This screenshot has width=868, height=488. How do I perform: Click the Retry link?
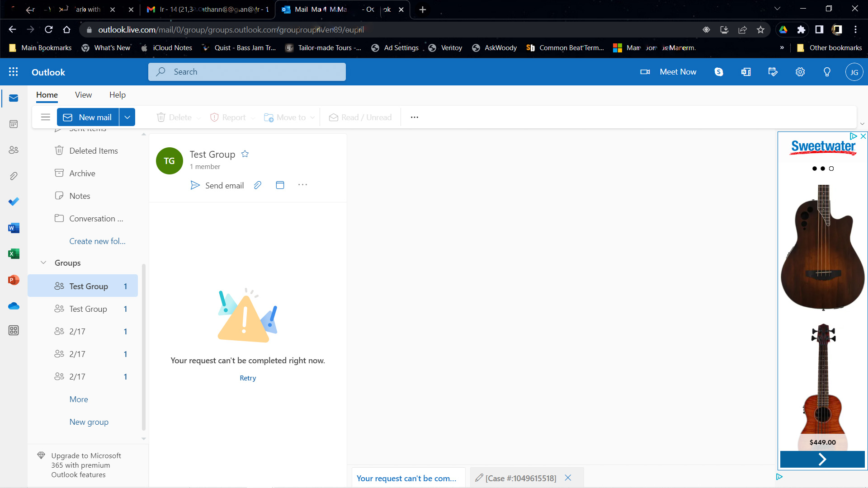(248, 378)
